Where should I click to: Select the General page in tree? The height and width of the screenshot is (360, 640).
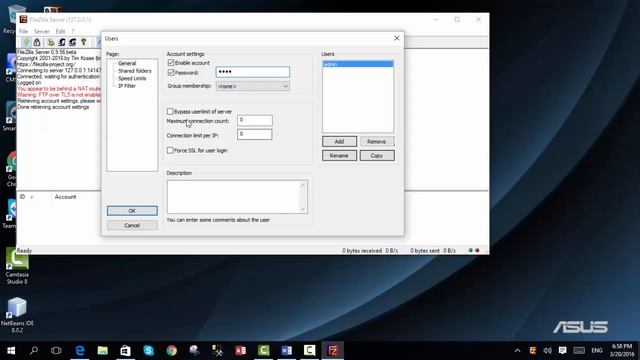pyautogui.click(x=127, y=63)
